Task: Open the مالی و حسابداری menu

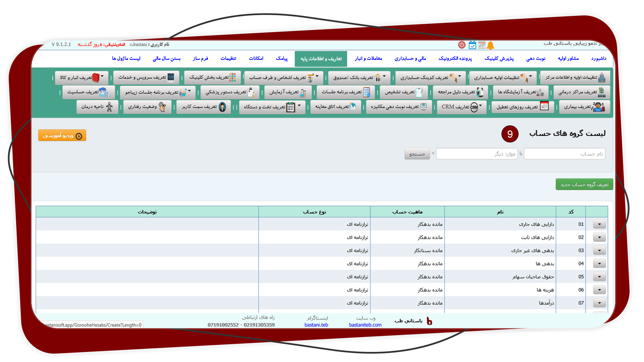Action: point(410,59)
